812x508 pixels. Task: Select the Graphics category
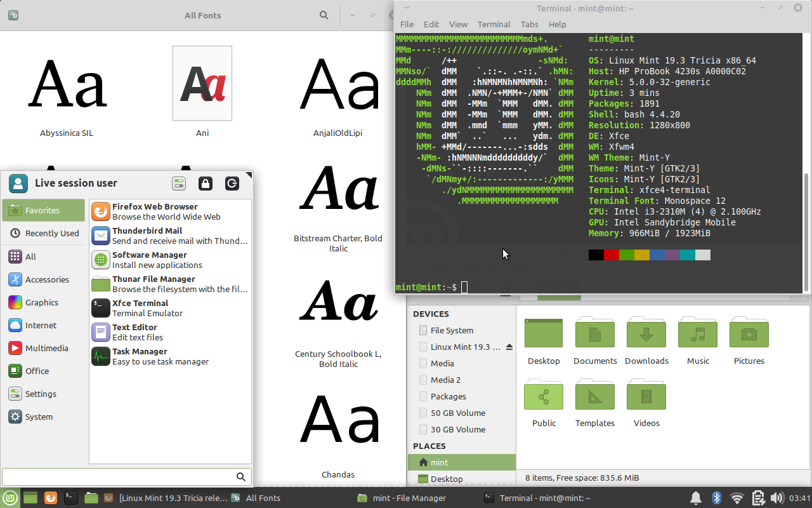click(x=44, y=302)
